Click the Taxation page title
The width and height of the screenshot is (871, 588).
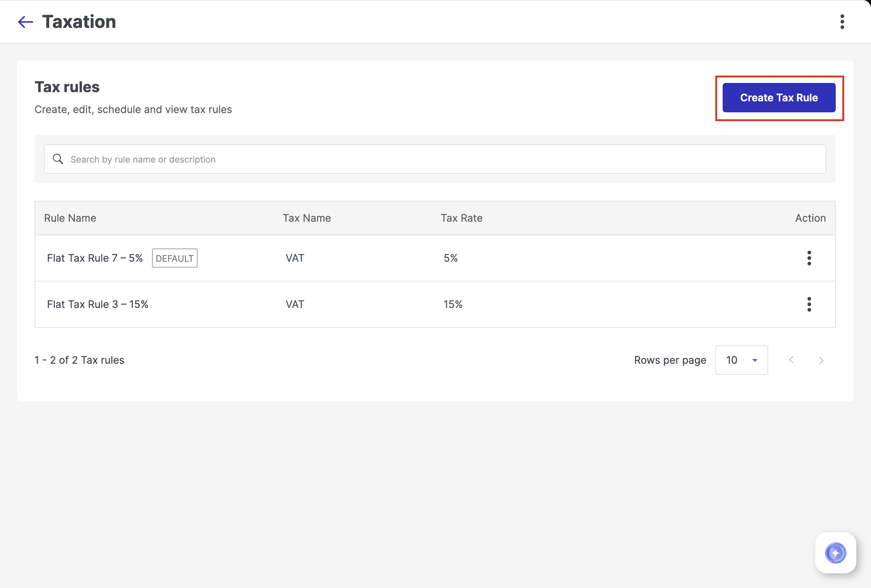tap(79, 22)
